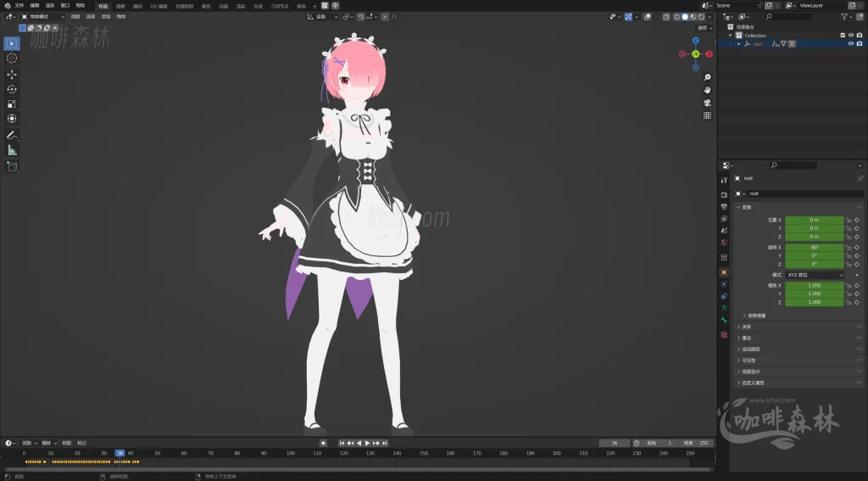The width and height of the screenshot is (868, 481).
Task: Open the viewport Add menu
Action: [106, 17]
